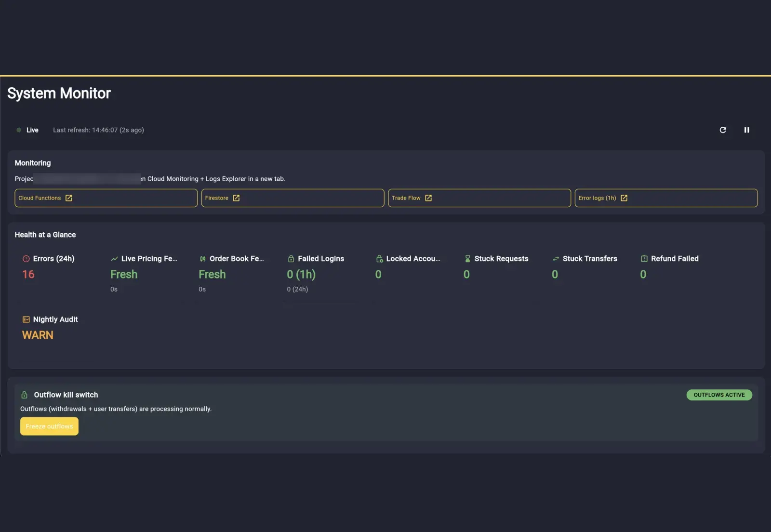Click the Stuck Requests label
Viewport: 771px width, 532px height.
click(501, 259)
